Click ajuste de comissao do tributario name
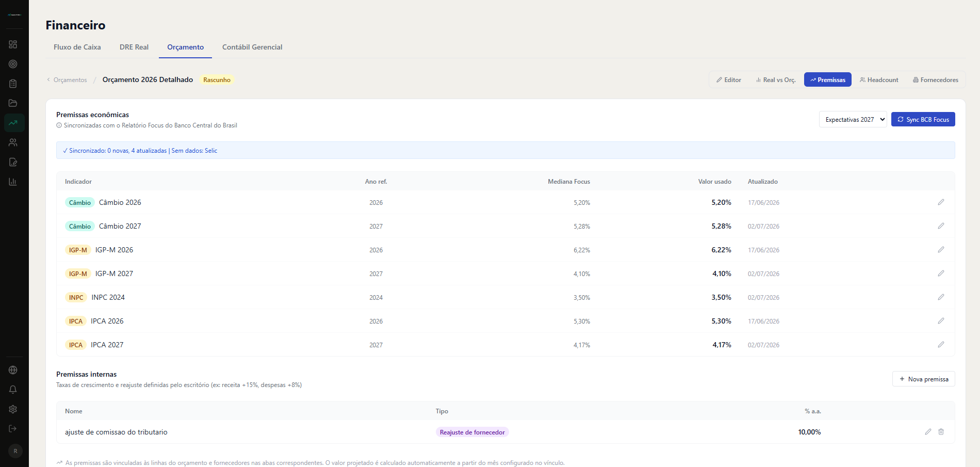 116,432
